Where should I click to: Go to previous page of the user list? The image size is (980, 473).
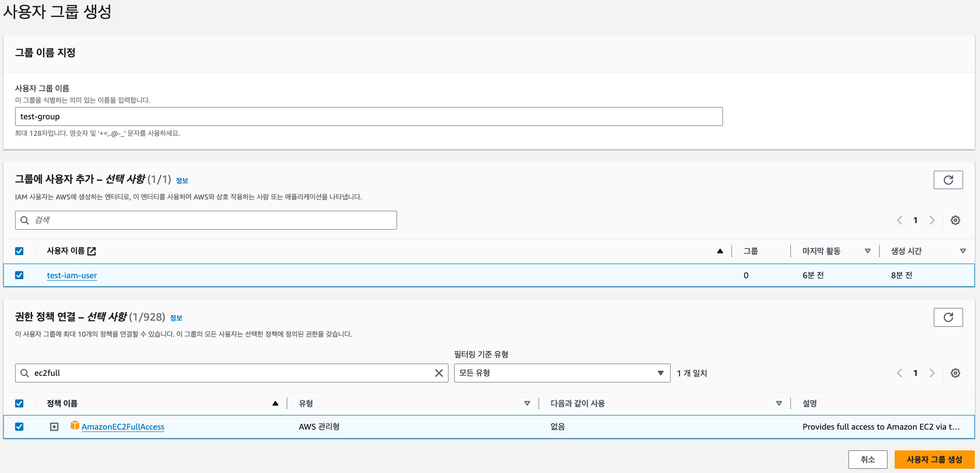[899, 220]
